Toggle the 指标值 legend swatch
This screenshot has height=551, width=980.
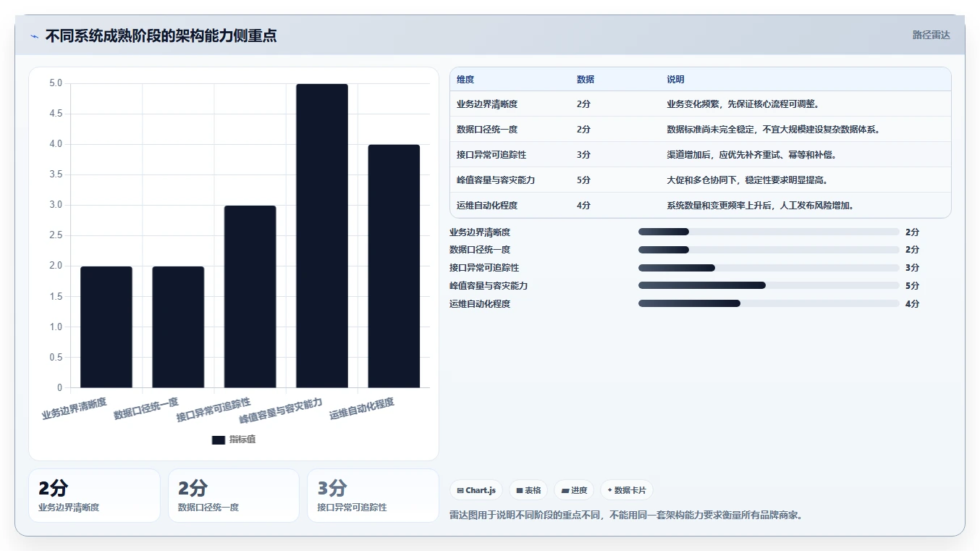pyautogui.click(x=219, y=439)
